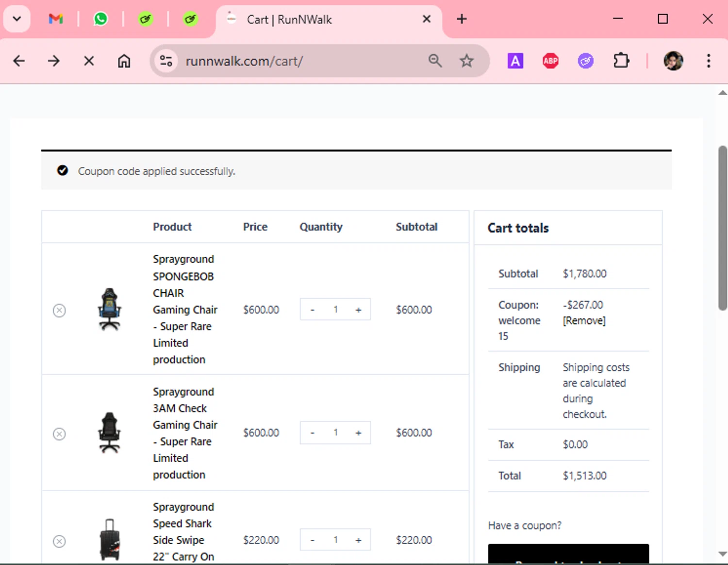
Task: Remove the welcome15 coupon
Action: (x=584, y=321)
